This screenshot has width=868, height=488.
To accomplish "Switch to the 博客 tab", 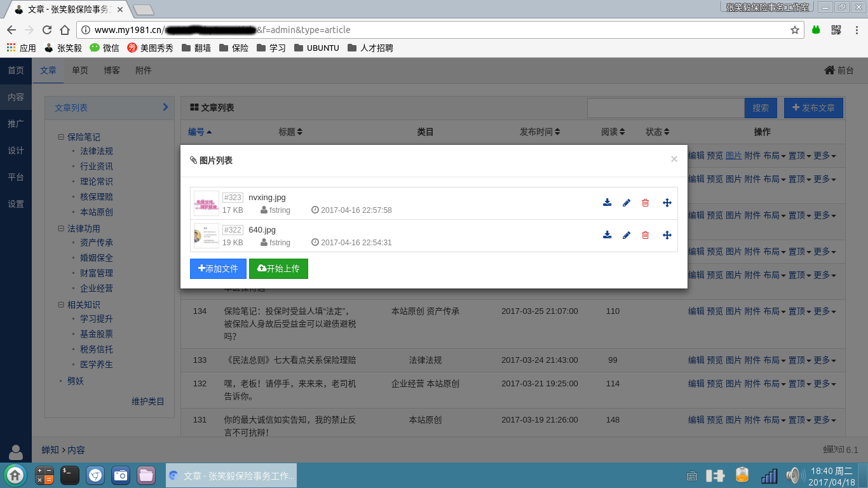I will pos(112,71).
